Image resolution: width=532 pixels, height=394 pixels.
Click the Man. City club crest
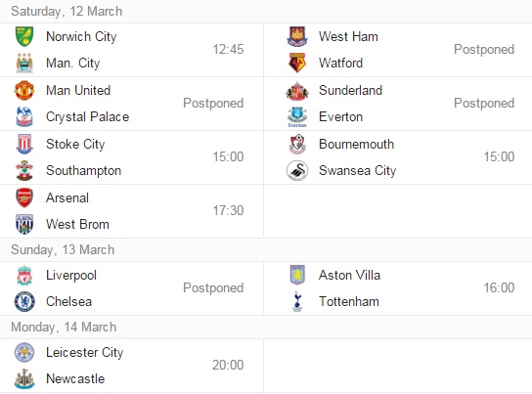(x=24, y=64)
